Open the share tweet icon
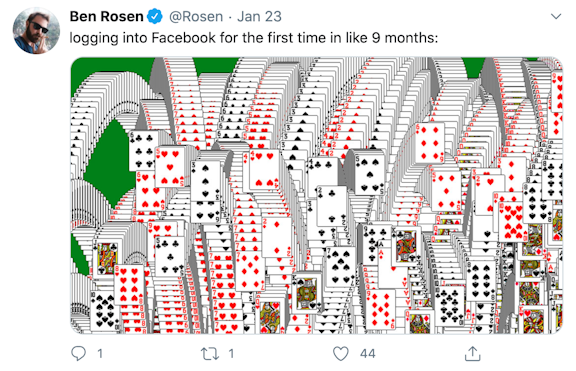Viewport: 576px width, 371px height. pos(472,353)
